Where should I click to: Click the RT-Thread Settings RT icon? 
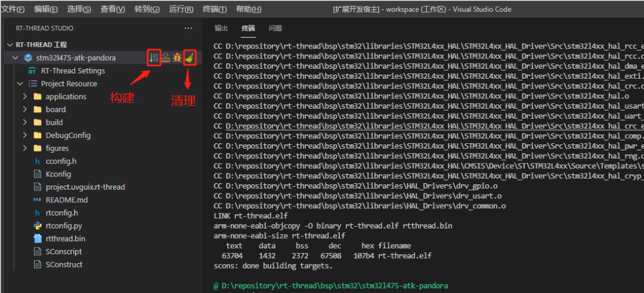(33, 70)
